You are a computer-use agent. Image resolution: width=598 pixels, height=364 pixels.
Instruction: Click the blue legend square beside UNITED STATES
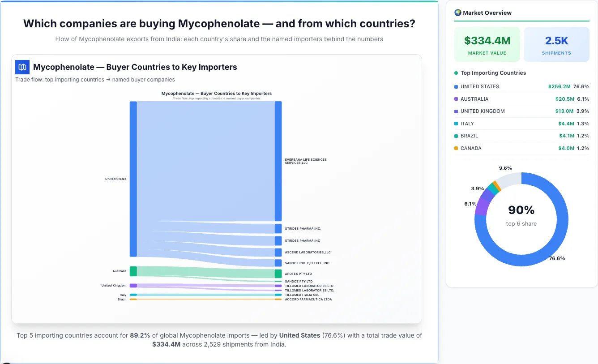point(455,86)
